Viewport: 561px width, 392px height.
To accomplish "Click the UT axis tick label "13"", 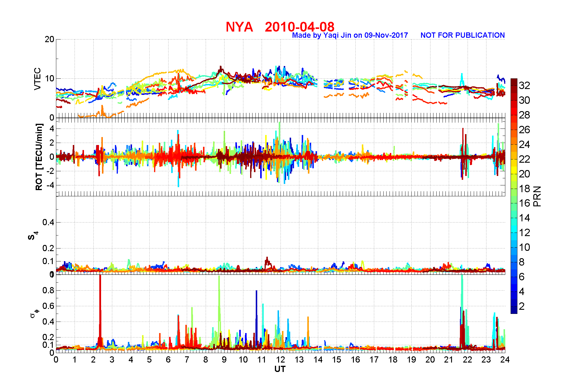I will (x=299, y=360).
